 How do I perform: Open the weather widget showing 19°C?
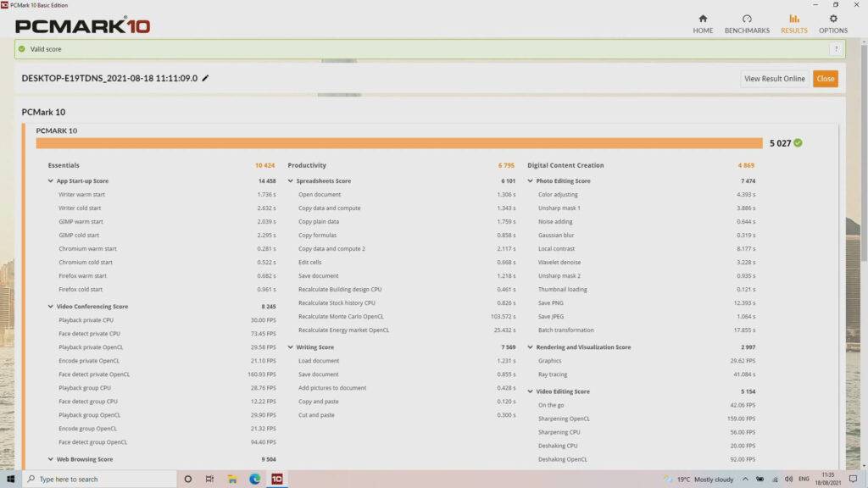click(x=699, y=480)
